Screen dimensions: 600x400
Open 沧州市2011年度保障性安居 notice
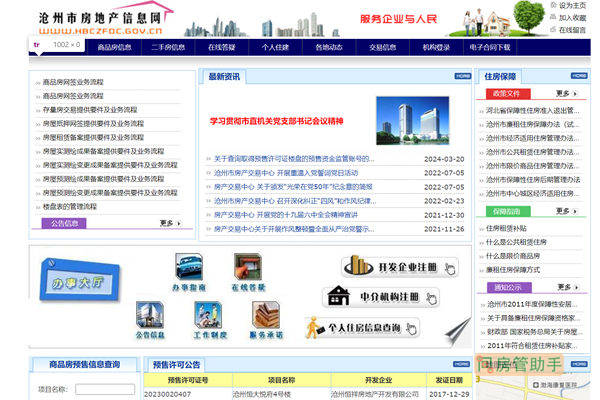tap(533, 305)
